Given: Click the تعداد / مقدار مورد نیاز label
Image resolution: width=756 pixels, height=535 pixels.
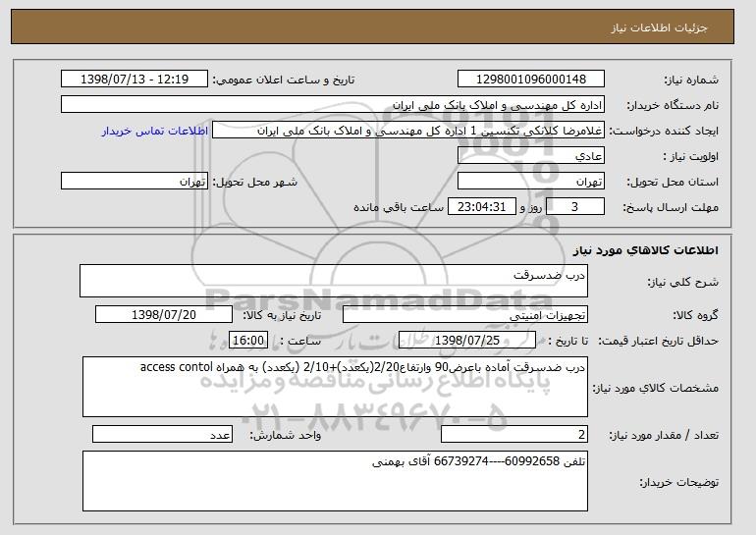Looking at the screenshot, I should coord(664,435).
